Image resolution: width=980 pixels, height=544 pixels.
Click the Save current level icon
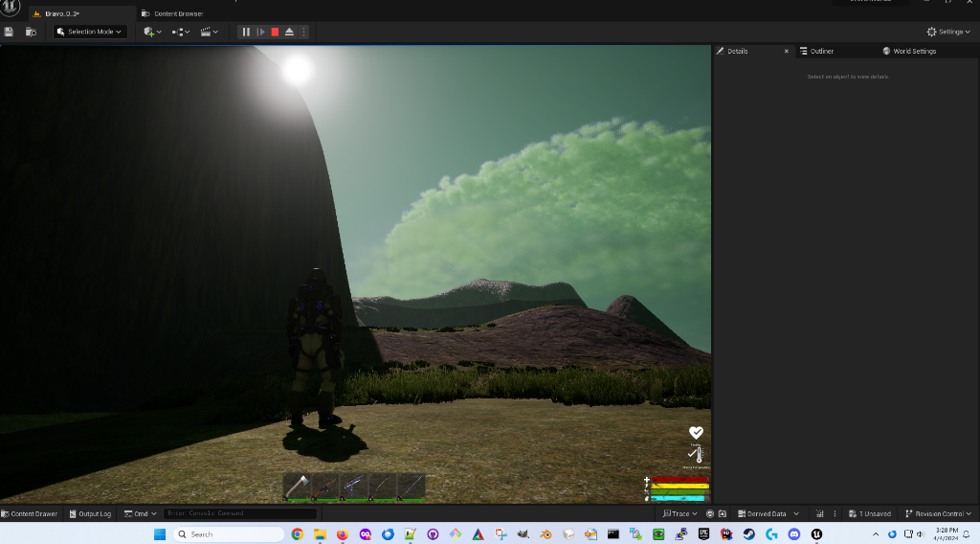click(x=9, y=32)
